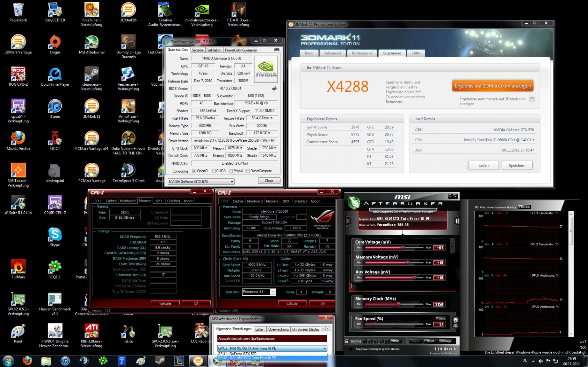Enable the CUDA checkbox in GPU-Z
Viewport: 588px width, 367px height.
pos(214,171)
